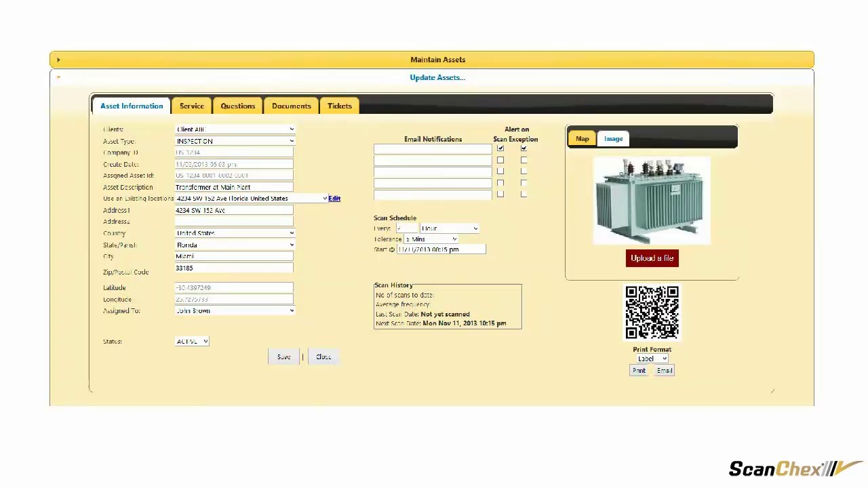Check the right checkbox in second email row

click(x=524, y=160)
